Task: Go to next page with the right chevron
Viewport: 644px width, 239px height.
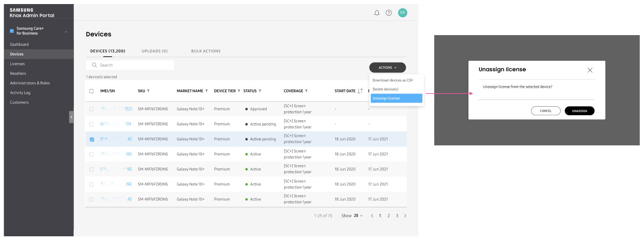Action: click(x=405, y=216)
